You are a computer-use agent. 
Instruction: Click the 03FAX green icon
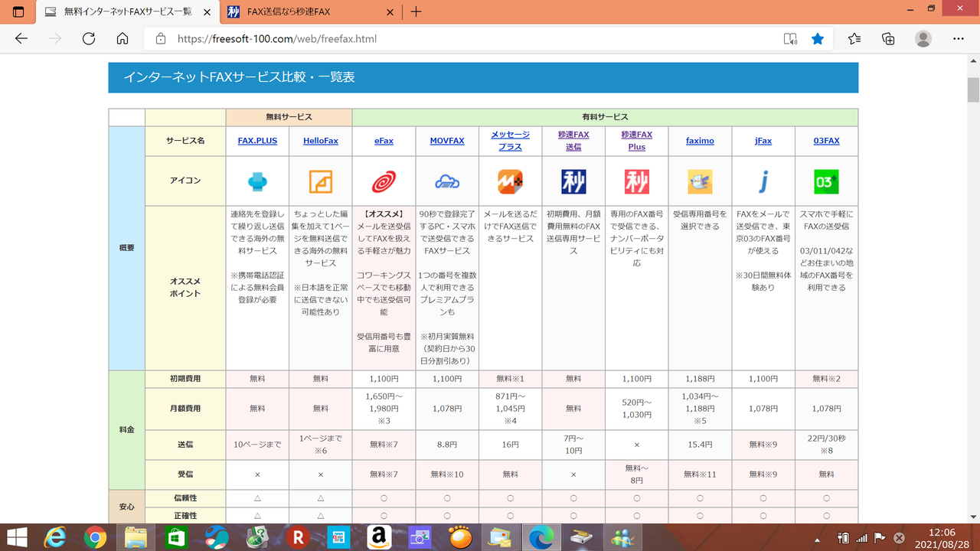point(826,181)
